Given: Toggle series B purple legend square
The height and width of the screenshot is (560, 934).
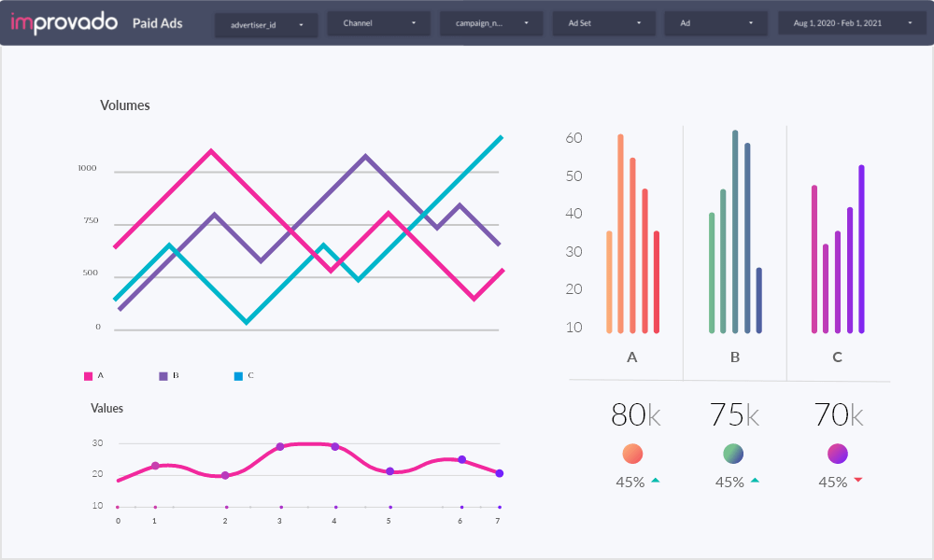Looking at the screenshot, I should click(x=163, y=376).
